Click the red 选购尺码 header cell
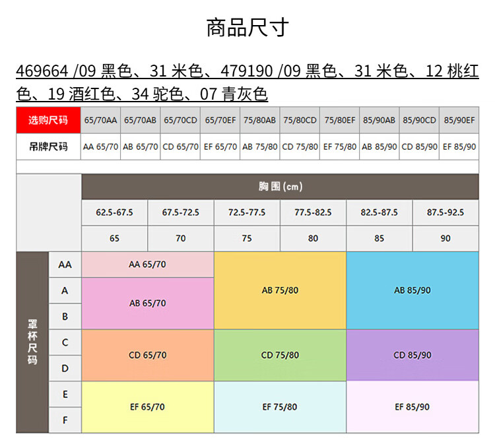Viewport: 495px width, 448px height. (x=48, y=120)
